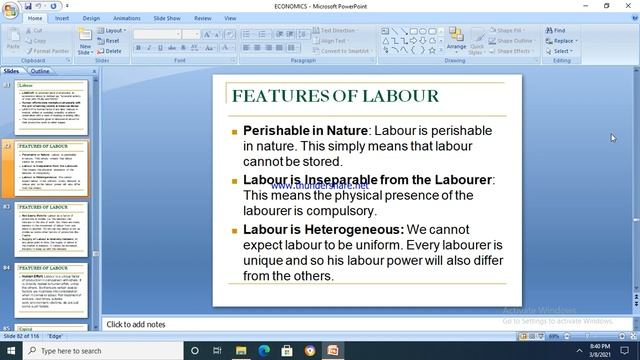The width and height of the screenshot is (640, 360).
Task: Toggle Bold formatting
Action: (x=138, y=48)
